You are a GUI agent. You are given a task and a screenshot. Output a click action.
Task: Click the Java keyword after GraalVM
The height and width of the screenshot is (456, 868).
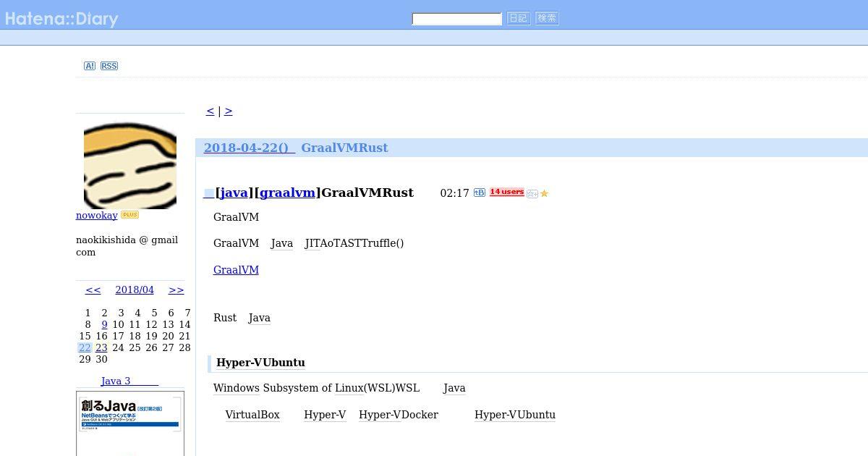pyautogui.click(x=282, y=243)
